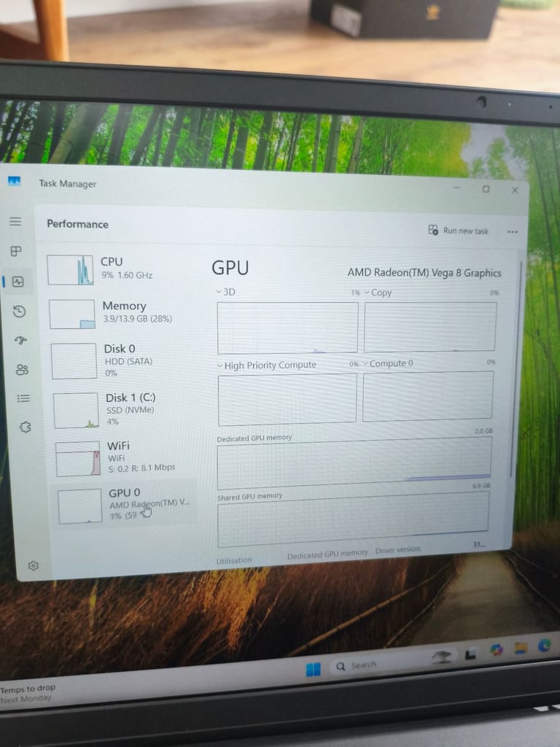Viewport: 560px width, 747px height.
Task: Click the CPU usage mini graph thumbnail
Action: [x=70, y=270]
